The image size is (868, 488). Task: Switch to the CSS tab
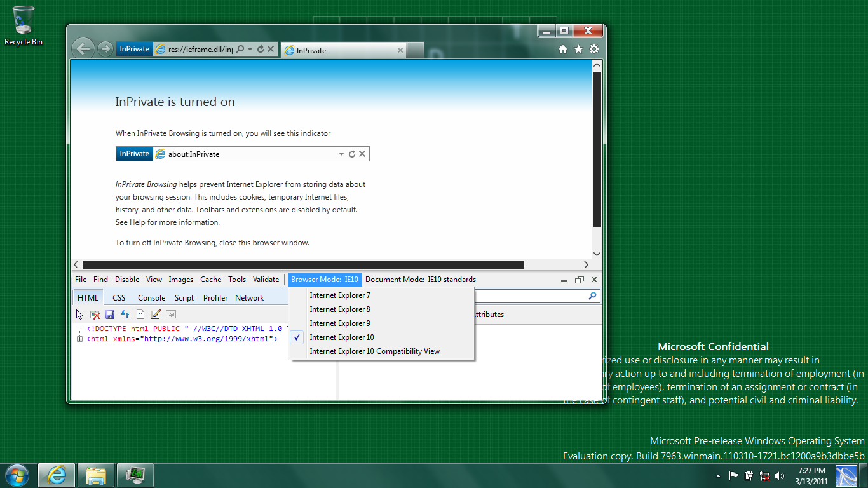(x=119, y=297)
